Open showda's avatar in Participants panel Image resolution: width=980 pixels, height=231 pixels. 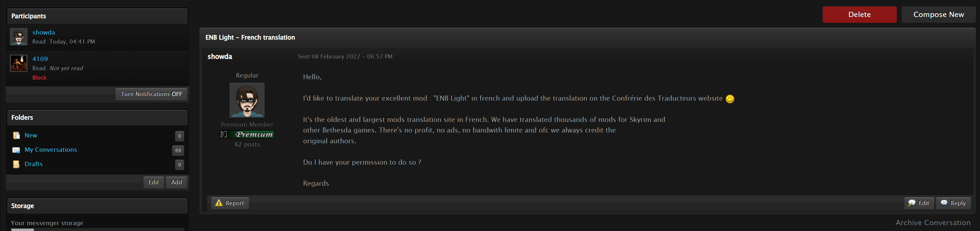click(19, 37)
